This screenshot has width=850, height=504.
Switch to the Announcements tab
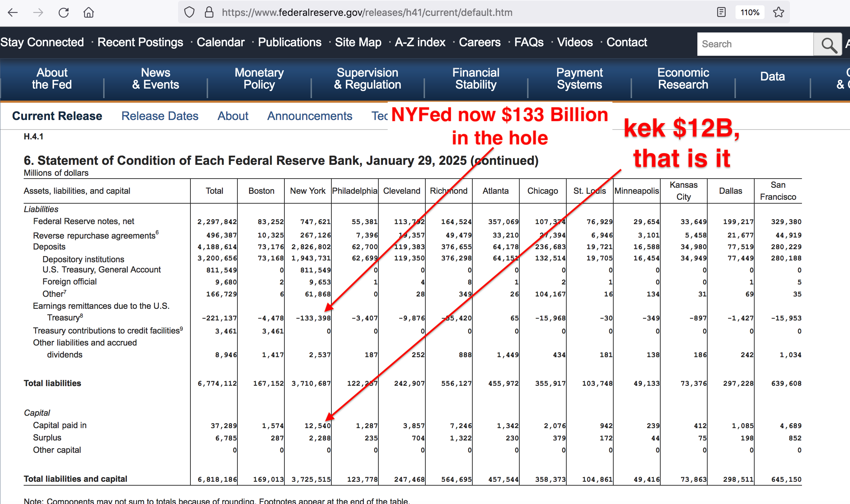[309, 116]
